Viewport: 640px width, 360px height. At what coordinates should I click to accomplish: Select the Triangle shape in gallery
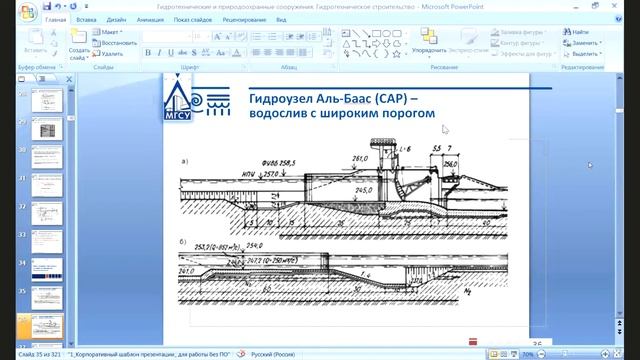pyautogui.click(x=346, y=43)
